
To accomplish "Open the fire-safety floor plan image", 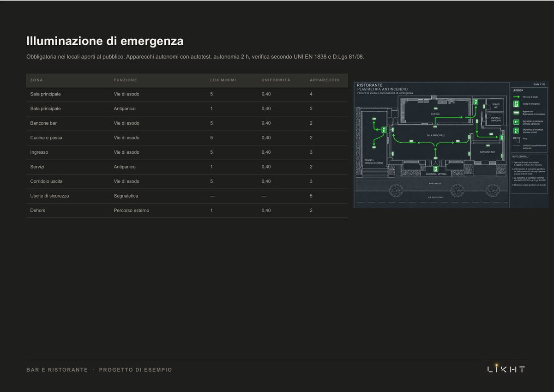I will point(451,145).
